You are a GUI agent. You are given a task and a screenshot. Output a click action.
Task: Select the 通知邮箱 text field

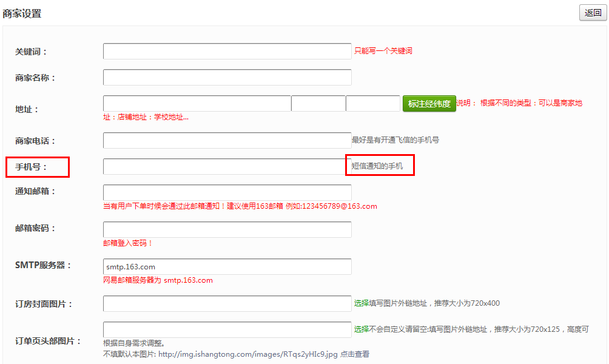pyautogui.click(x=227, y=193)
